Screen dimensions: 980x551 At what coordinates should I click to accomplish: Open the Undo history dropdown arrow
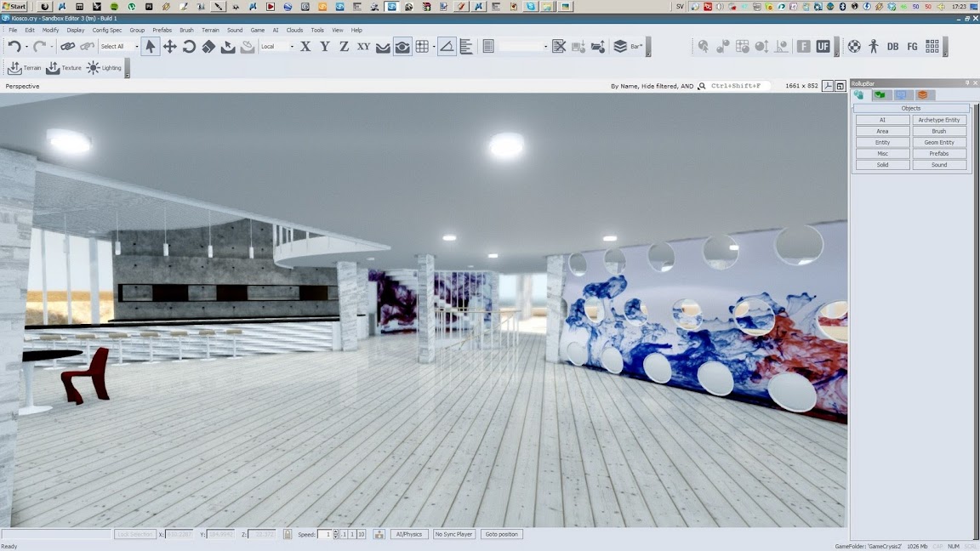point(26,47)
